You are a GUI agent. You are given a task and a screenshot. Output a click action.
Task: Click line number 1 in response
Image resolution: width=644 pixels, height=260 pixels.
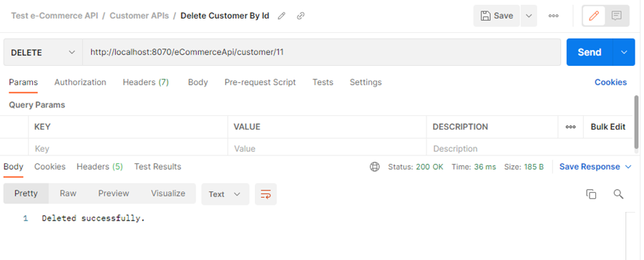(x=26, y=218)
